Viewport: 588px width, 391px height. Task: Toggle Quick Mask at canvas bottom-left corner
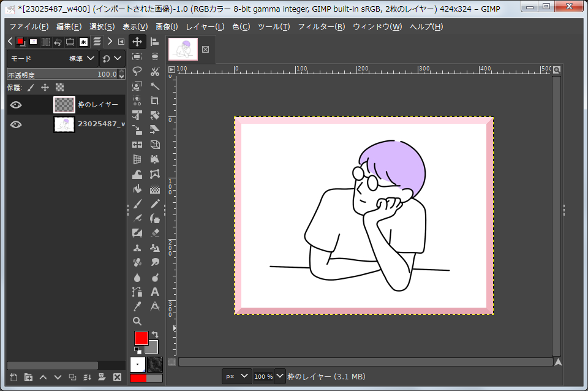(171, 362)
